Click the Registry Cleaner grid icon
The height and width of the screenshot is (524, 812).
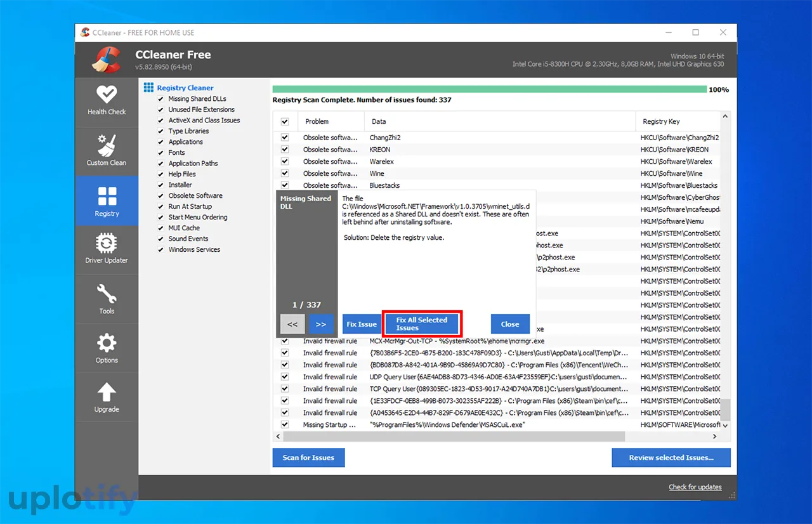coord(148,88)
